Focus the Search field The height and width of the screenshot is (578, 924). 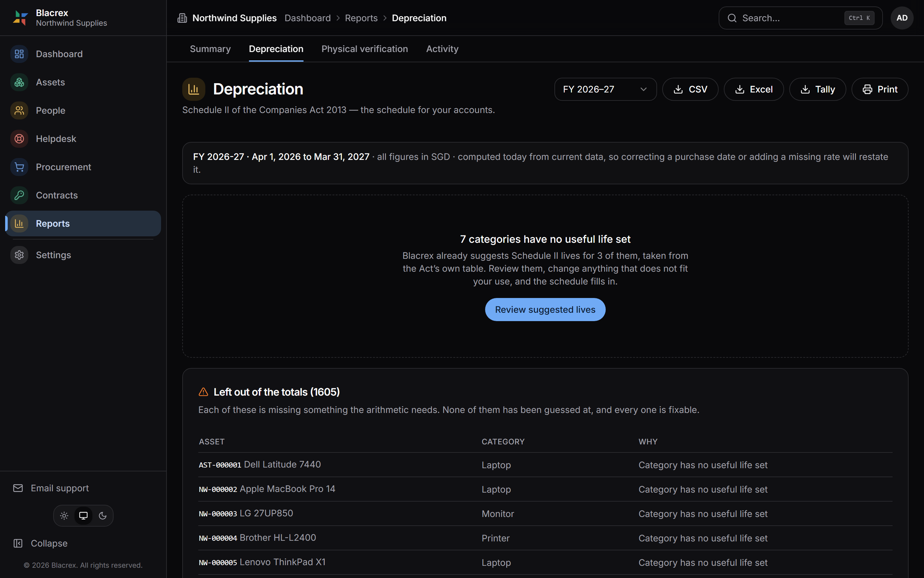pos(801,18)
